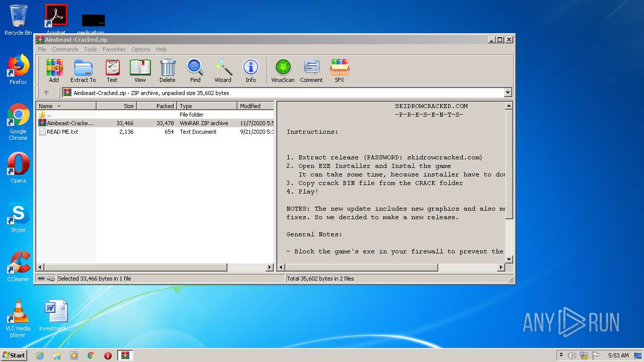Launch Firefox desktop shortcut
The image size is (644, 362).
coord(18,69)
